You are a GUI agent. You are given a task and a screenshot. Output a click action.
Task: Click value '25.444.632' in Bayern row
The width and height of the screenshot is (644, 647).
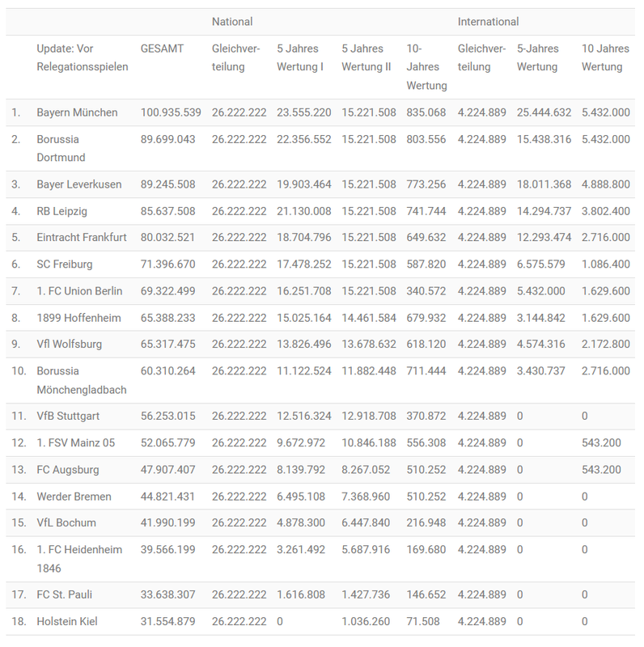point(544,112)
